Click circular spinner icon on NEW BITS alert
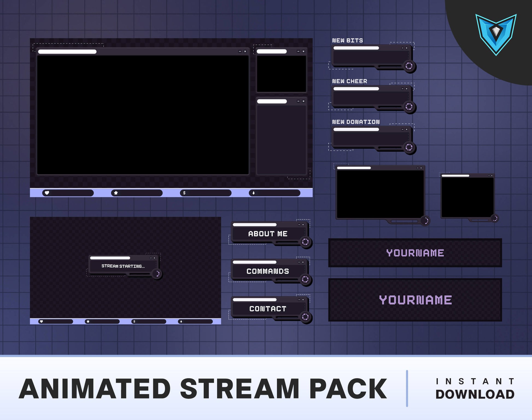This screenshot has width=532, height=420. [409, 66]
